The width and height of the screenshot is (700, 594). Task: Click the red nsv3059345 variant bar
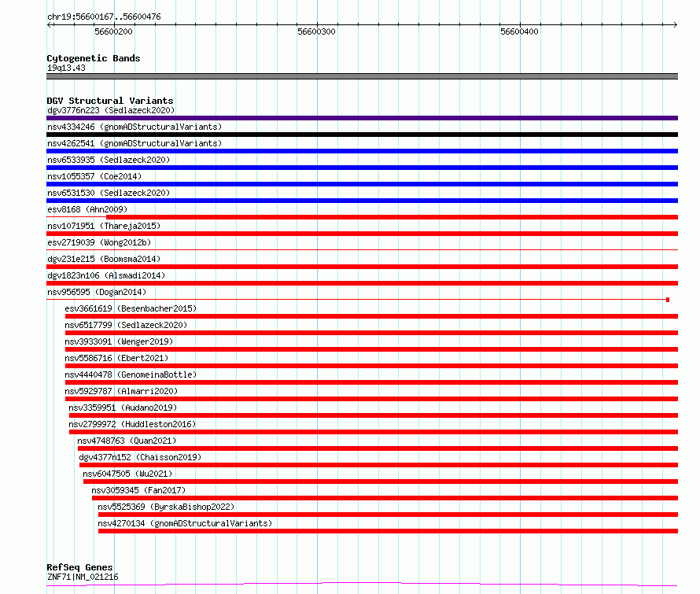pos(385,498)
